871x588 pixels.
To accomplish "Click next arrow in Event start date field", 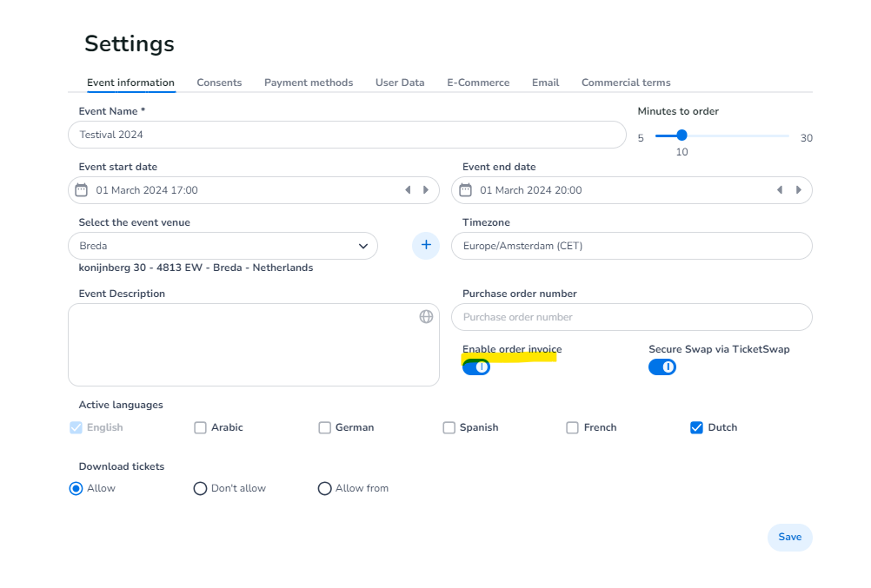I will click(x=426, y=190).
